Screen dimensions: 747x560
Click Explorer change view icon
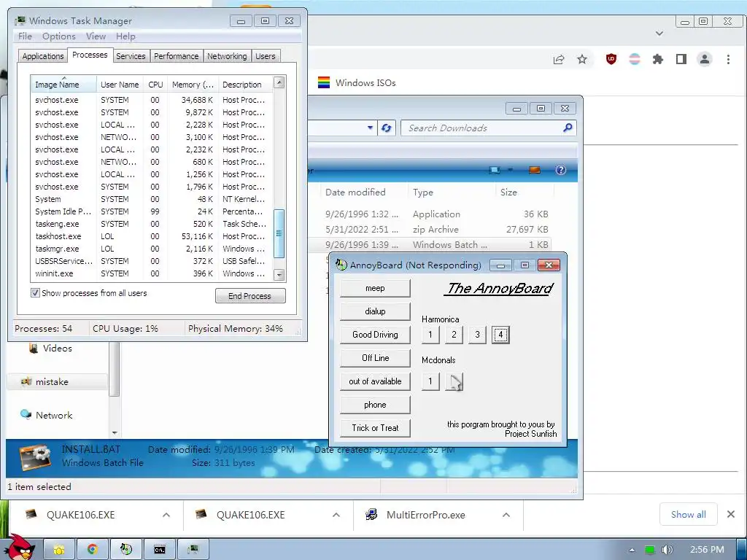point(495,170)
